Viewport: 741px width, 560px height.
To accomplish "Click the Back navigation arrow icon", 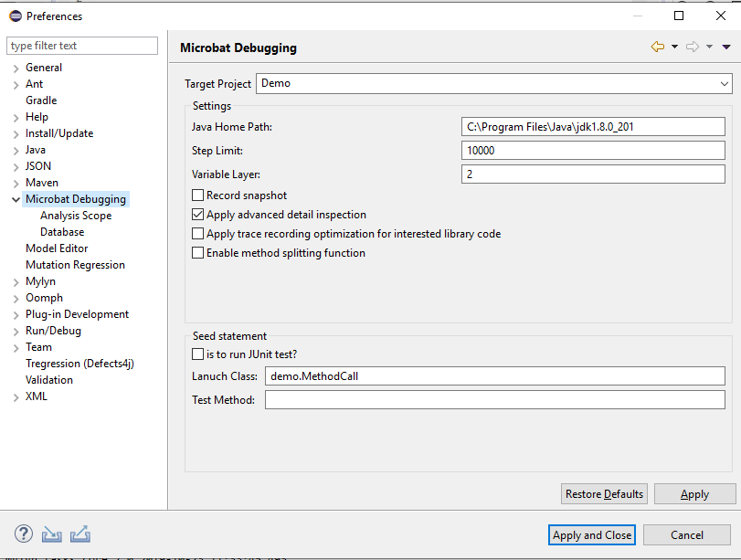I will pos(657,48).
